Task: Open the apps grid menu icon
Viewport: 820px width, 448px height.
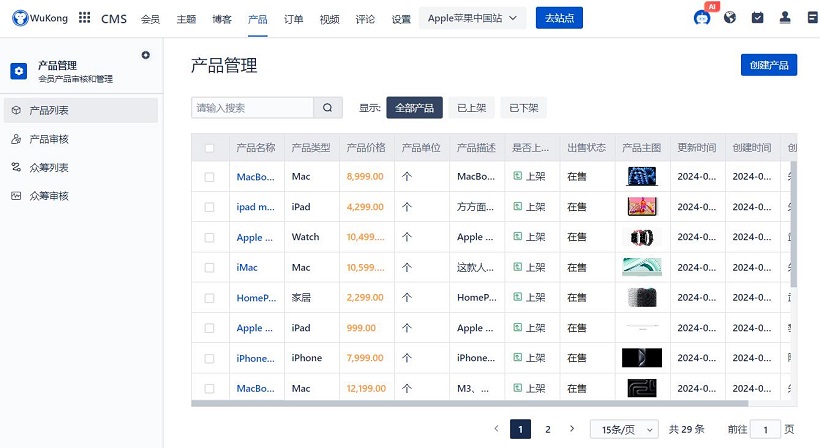Action: 84,18
